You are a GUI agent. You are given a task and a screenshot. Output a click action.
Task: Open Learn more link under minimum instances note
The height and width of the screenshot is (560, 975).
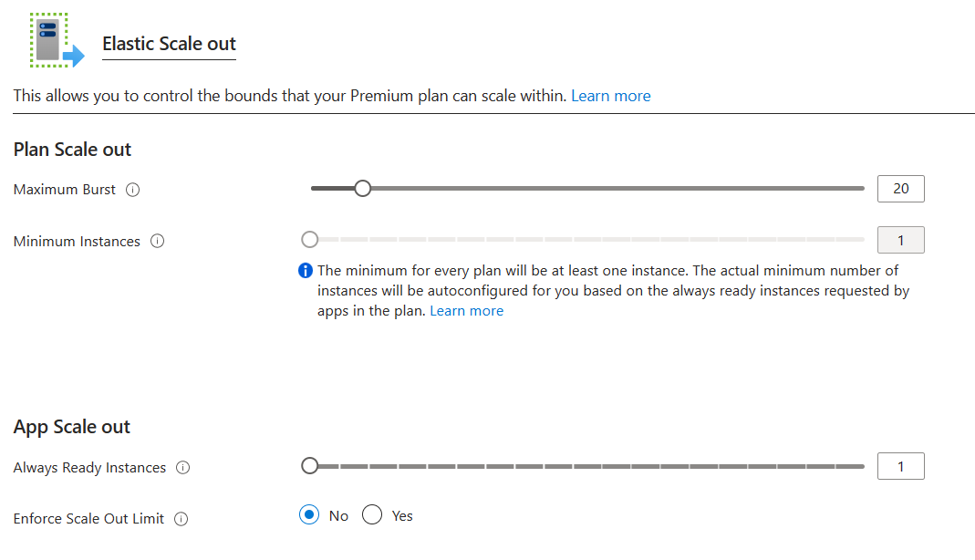point(466,311)
